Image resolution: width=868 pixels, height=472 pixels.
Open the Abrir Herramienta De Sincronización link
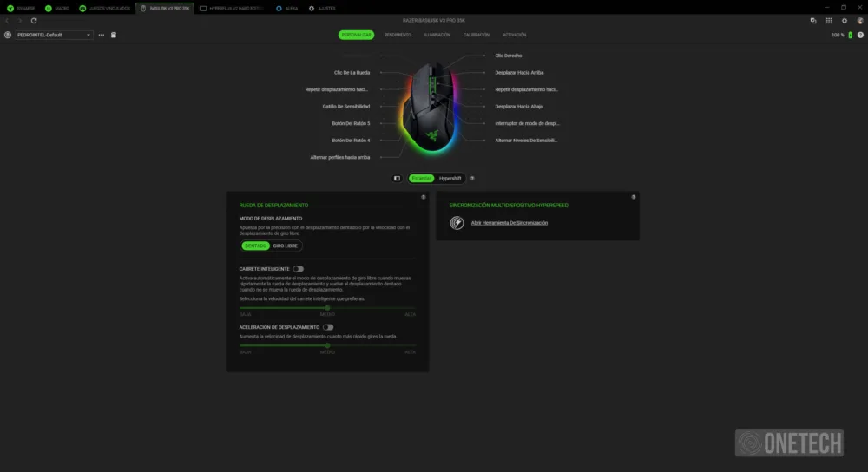point(510,223)
